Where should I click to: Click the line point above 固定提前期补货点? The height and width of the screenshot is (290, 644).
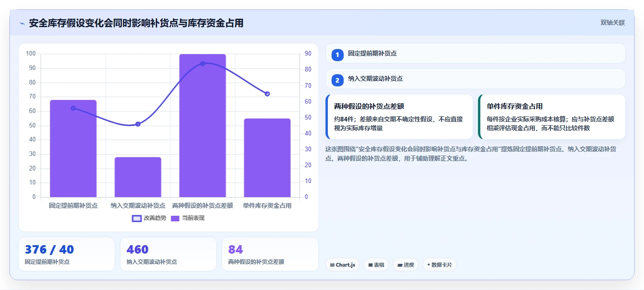(73, 108)
